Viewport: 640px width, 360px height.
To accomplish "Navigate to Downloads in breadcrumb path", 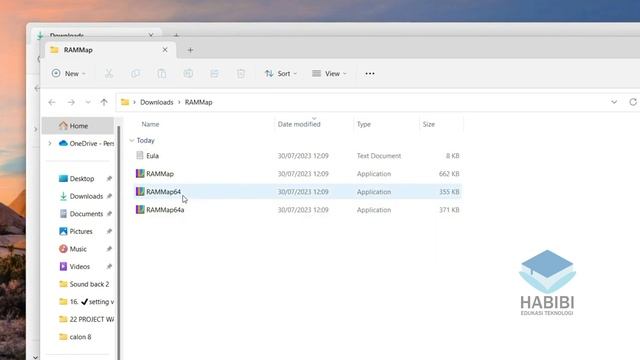I will (157, 102).
